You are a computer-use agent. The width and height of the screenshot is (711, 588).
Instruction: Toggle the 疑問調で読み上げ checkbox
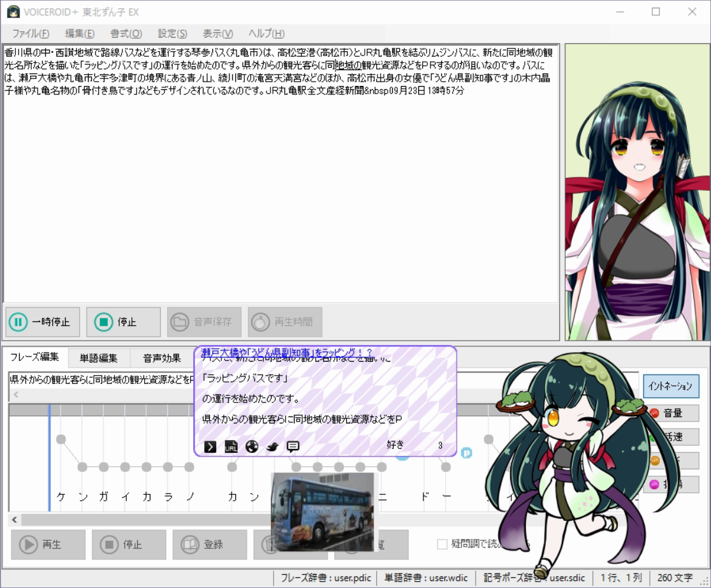coord(442,544)
